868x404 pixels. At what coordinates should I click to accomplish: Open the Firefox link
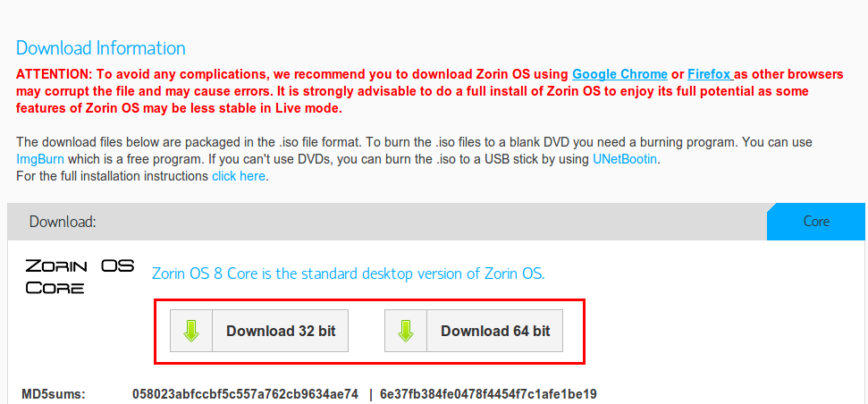[710, 74]
